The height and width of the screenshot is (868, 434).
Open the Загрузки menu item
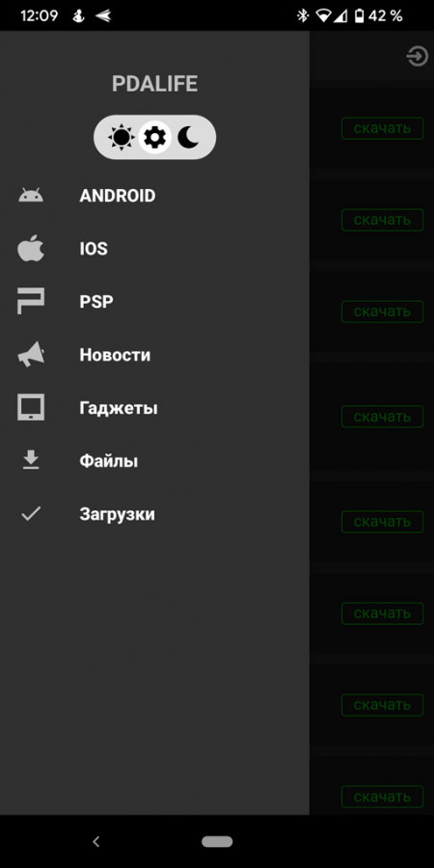pyautogui.click(x=118, y=514)
